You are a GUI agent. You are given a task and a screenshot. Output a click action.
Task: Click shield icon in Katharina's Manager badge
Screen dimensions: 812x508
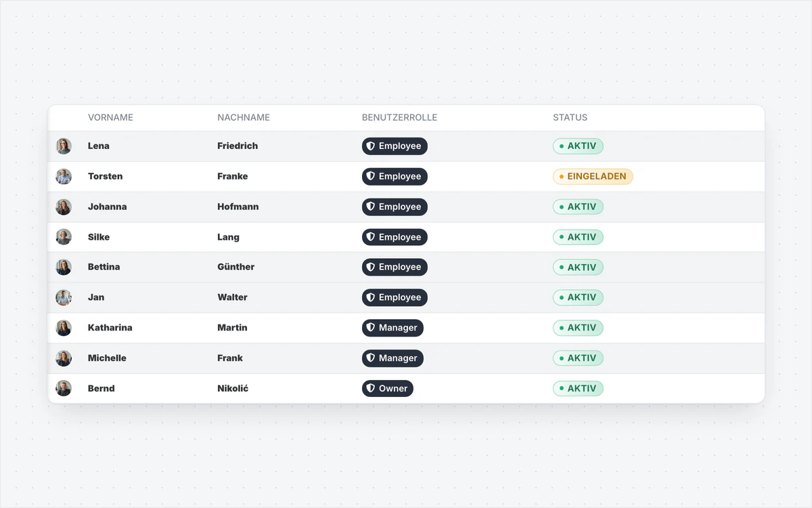[370, 328]
